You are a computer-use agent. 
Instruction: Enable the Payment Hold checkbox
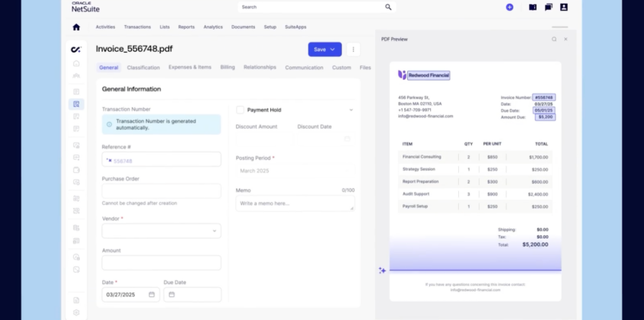(x=241, y=110)
